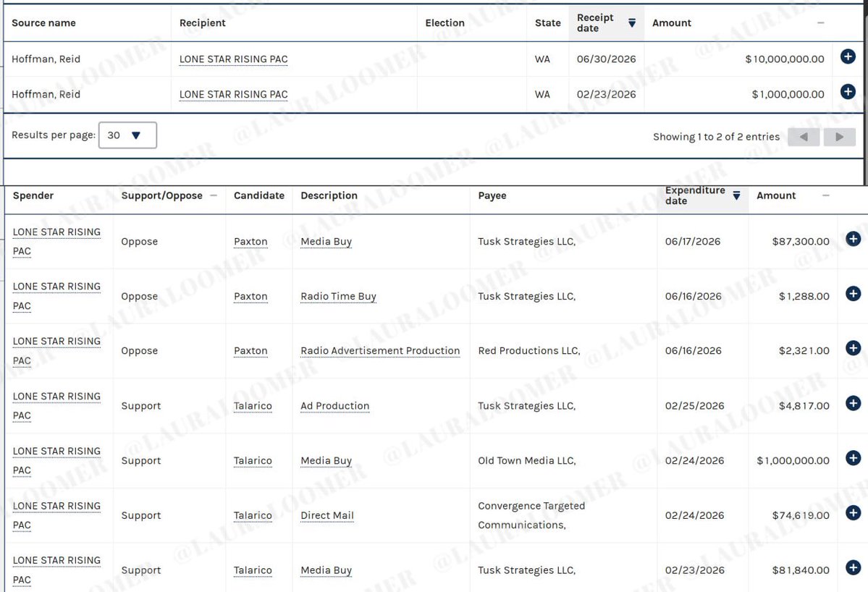Open the Results per page dropdown
The image size is (868, 592).
pyautogui.click(x=127, y=135)
